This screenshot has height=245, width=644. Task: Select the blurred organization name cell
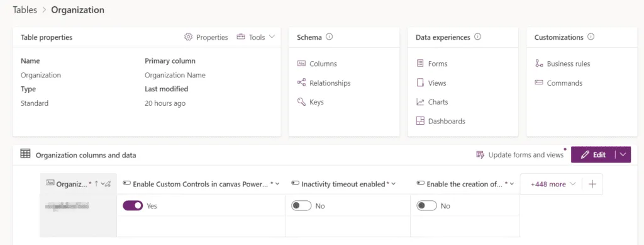click(79, 205)
